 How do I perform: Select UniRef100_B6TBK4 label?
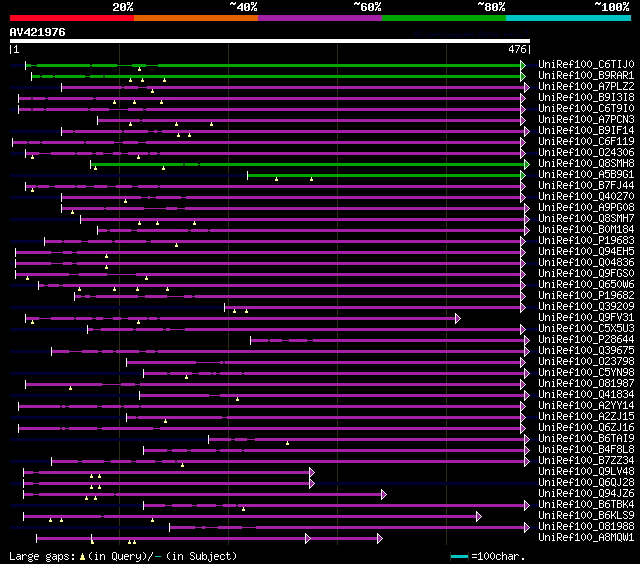pyautogui.click(x=586, y=505)
